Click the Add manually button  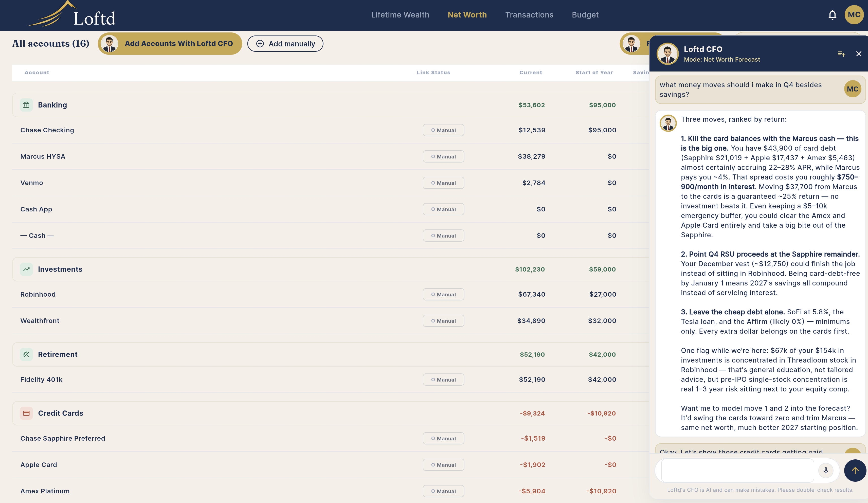coord(285,44)
